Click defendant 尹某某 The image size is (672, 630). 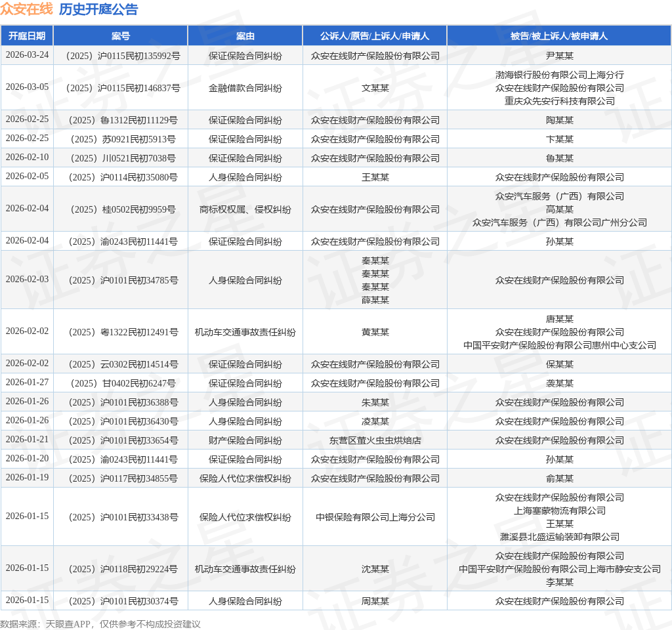point(559,56)
